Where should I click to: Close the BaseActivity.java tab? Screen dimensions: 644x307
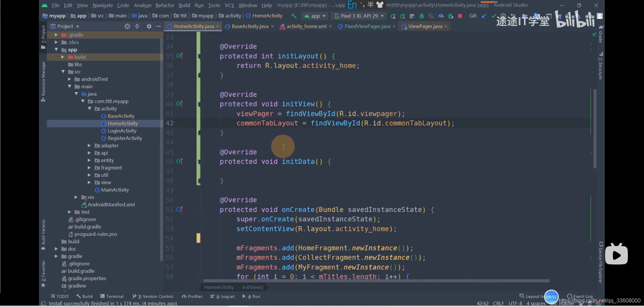[272, 26]
